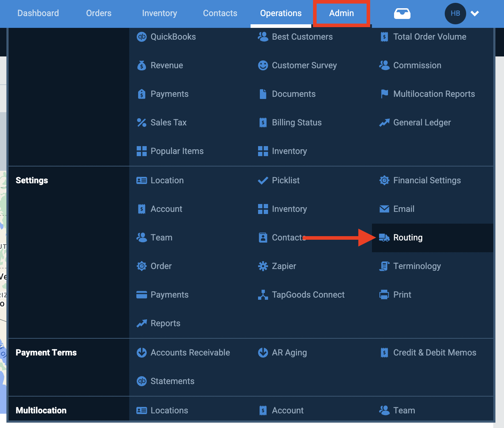
Task: Open Payments under Settings section
Action: pyautogui.click(x=170, y=295)
